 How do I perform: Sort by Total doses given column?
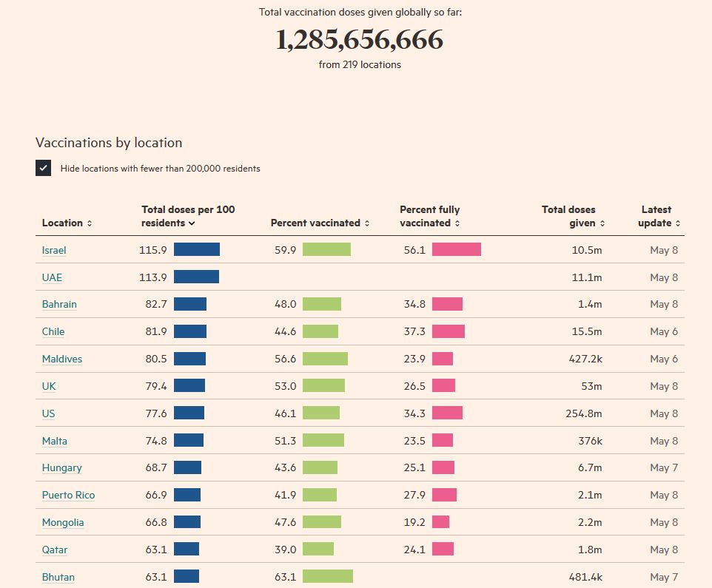pyautogui.click(x=573, y=216)
